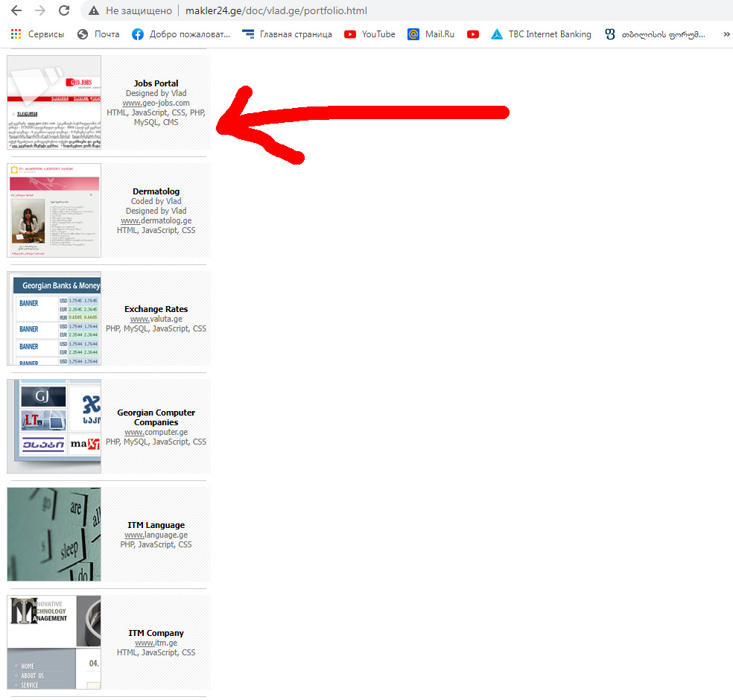Open TBC Internet Banking bookmark
733x700 pixels.
[541, 34]
